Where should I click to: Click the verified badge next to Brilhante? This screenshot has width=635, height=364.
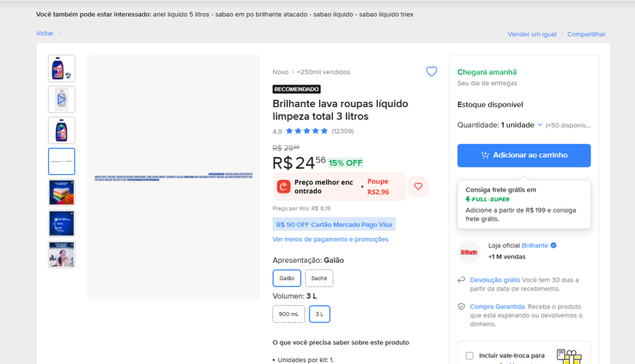pyautogui.click(x=553, y=245)
